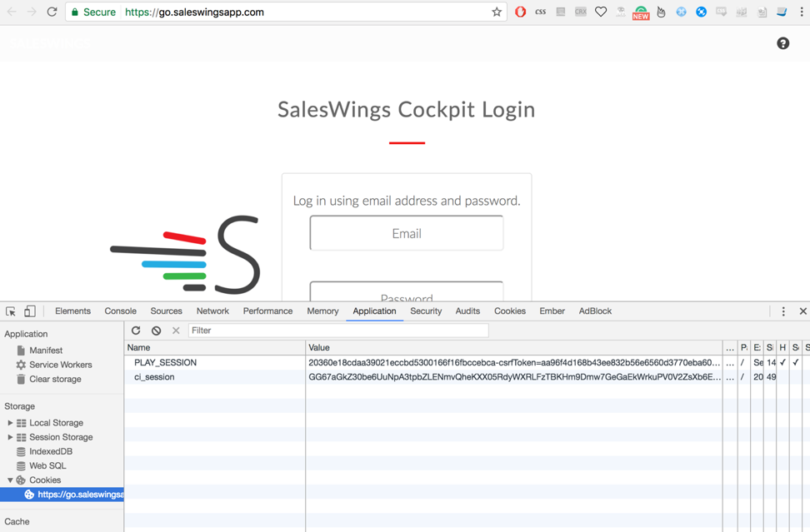
Task: Click the HttpOnly checkmark for PLAY_SESSION
Action: pyautogui.click(x=782, y=363)
